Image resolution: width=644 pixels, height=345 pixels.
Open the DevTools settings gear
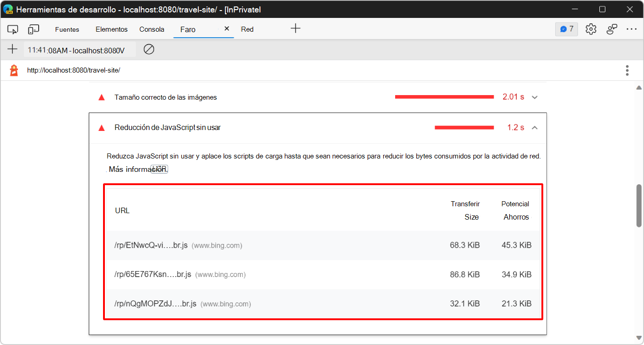591,28
